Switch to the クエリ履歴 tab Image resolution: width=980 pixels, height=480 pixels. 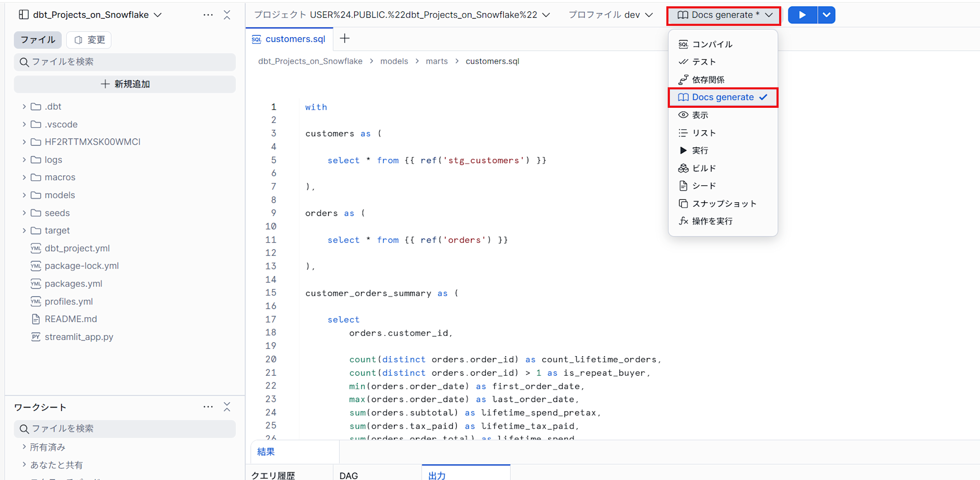(x=273, y=475)
